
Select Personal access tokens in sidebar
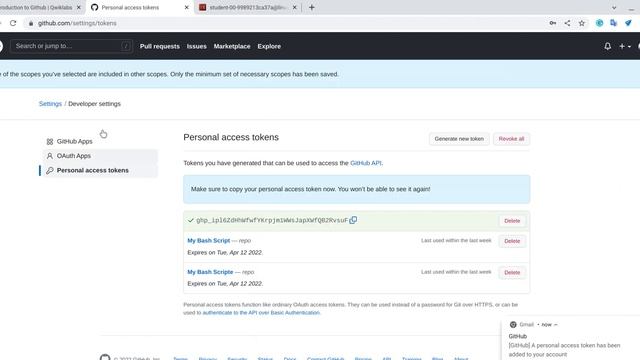click(x=100, y=170)
